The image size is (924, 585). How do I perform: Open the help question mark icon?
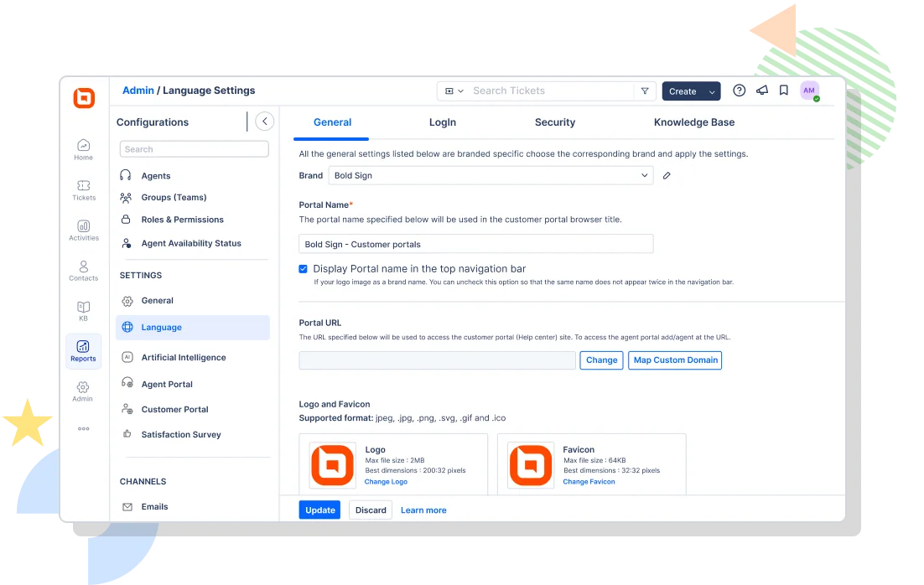tap(739, 91)
